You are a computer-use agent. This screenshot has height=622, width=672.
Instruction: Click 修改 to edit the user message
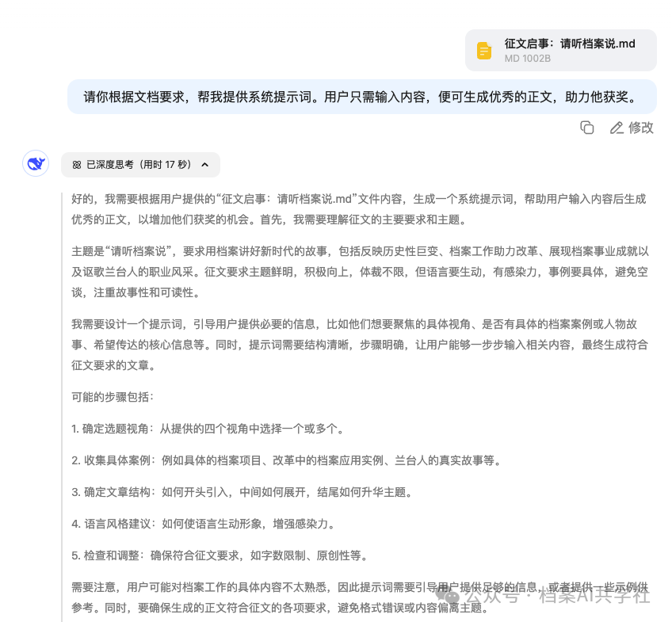tap(632, 128)
